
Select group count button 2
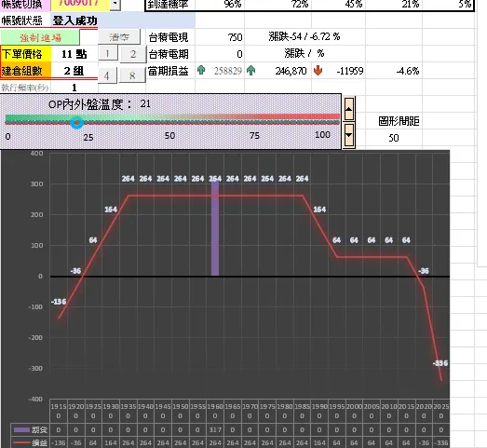click(x=133, y=54)
